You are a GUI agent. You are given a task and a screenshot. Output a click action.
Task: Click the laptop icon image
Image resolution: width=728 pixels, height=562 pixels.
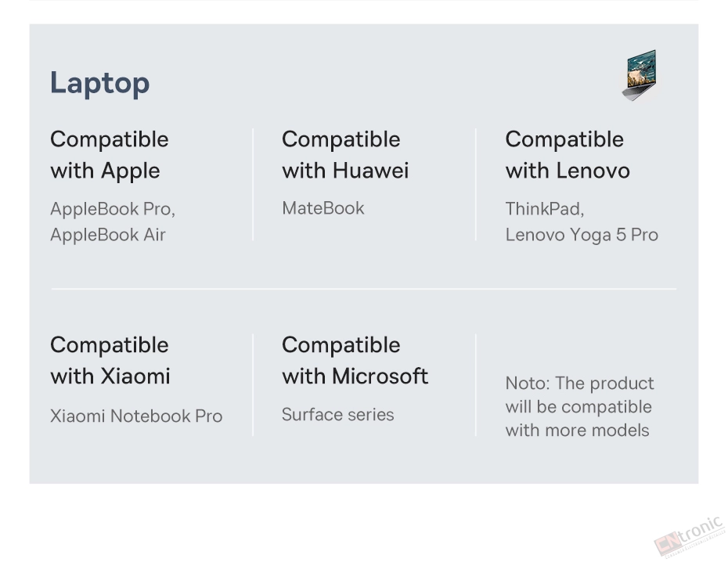point(640,75)
